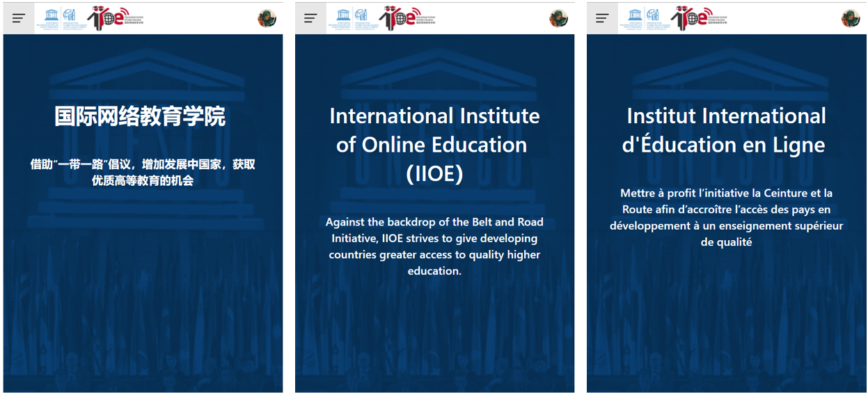Screen dimensions: 868x394
Task: Click the user avatar on the English page
Action: click(558, 18)
